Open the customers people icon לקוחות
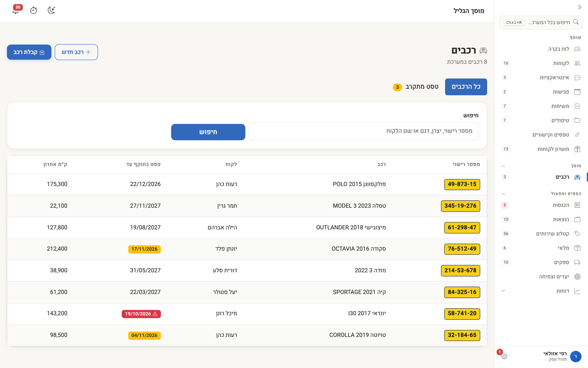The width and height of the screenshot is (588, 368). pos(577,63)
